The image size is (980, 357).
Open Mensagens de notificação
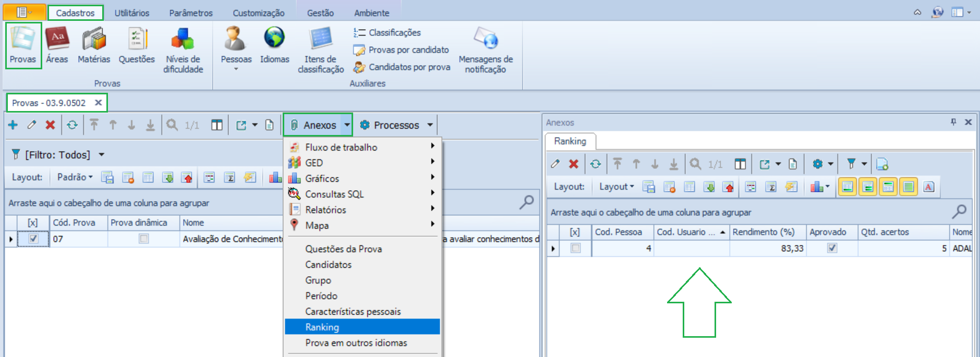tap(486, 50)
